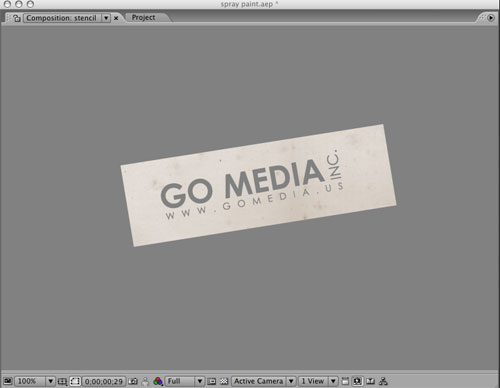Click Show Last Snapshot person icon

pos(145,381)
